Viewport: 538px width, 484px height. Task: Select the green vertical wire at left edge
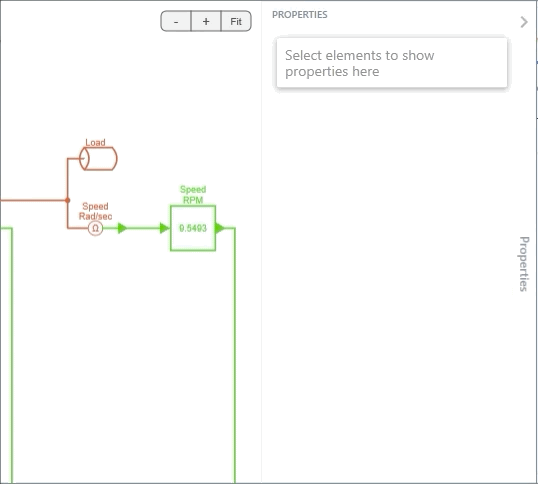coord(12,355)
